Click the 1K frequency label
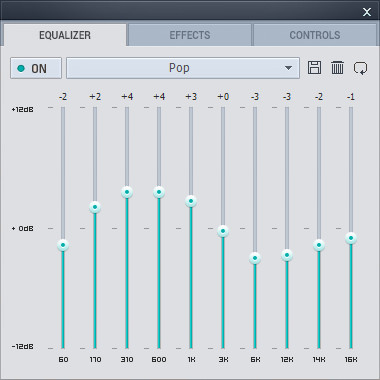Screen dimensions: 380x380 coord(191,360)
